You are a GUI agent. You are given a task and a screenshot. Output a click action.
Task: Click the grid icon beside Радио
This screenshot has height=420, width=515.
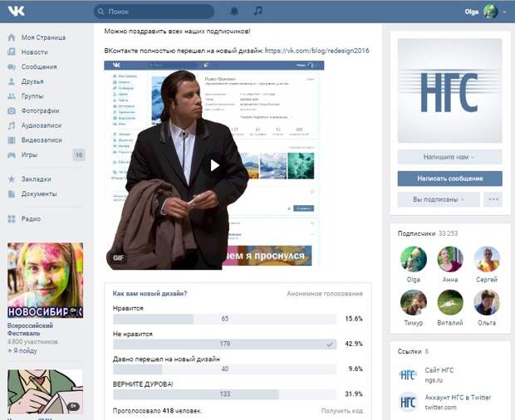pos(12,219)
